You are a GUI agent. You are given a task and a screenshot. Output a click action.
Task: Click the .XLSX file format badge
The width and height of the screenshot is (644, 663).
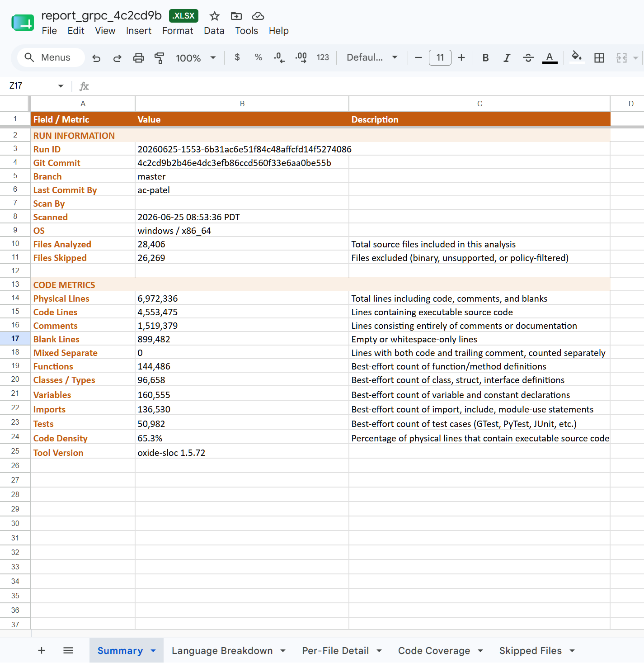[183, 16]
